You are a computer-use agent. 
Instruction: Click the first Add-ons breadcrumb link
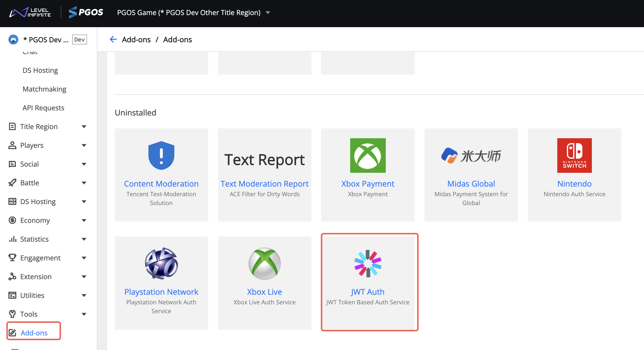pyautogui.click(x=136, y=39)
